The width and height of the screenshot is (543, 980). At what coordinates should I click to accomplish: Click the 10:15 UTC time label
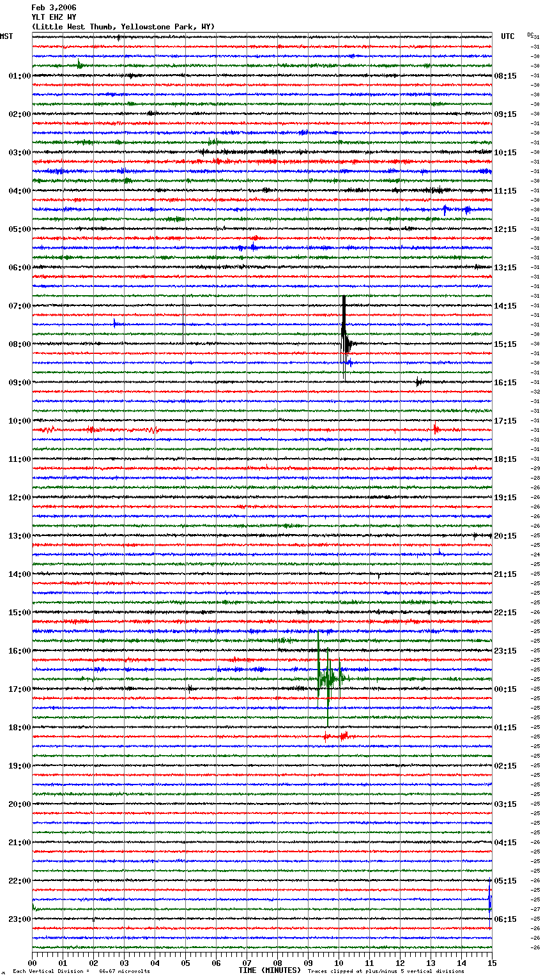click(505, 153)
